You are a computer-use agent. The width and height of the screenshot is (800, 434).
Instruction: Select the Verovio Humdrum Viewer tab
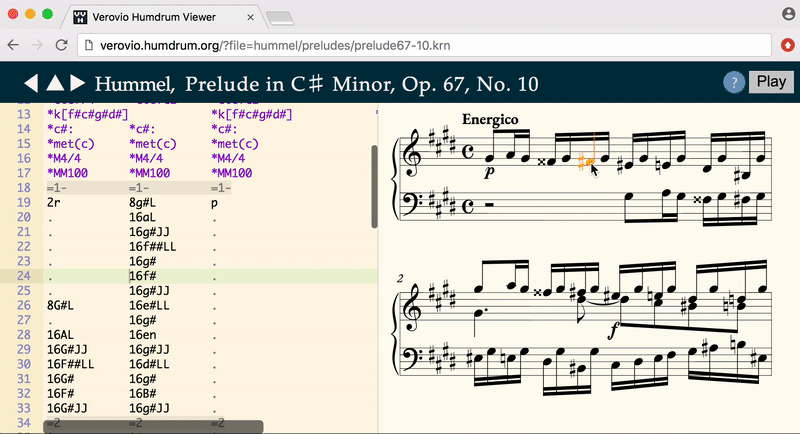click(x=163, y=17)
